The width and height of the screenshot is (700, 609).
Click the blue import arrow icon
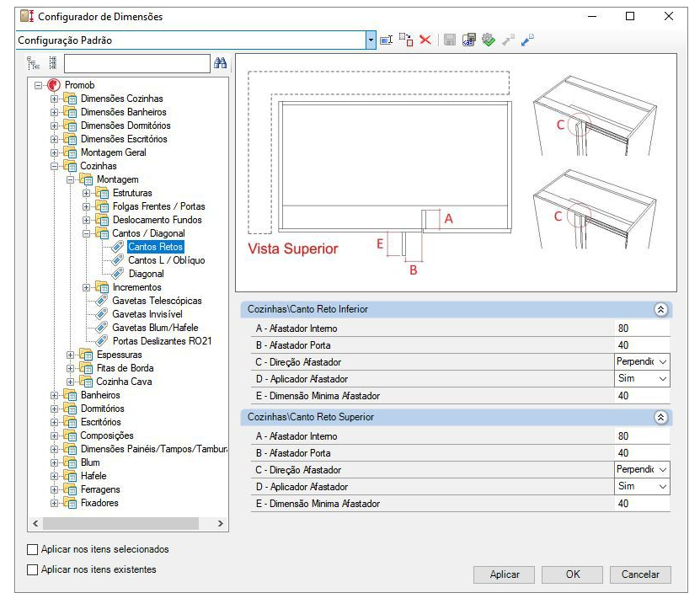[527, 40]
